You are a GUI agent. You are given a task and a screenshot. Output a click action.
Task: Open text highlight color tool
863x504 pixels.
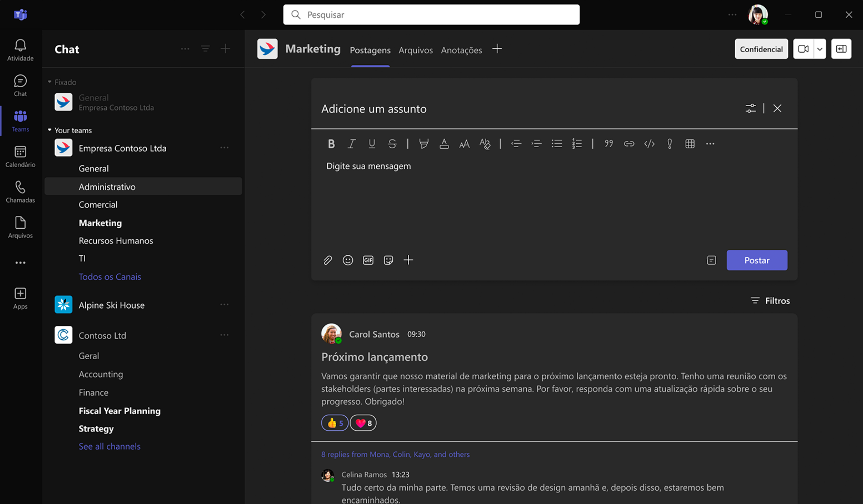click(424, 144)
